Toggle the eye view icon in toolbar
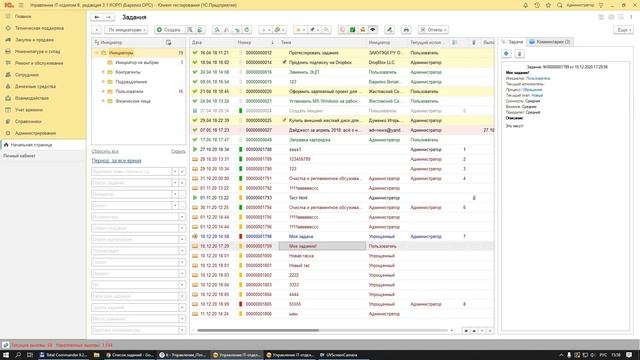640x360 pixels. [x=373, y=30]
